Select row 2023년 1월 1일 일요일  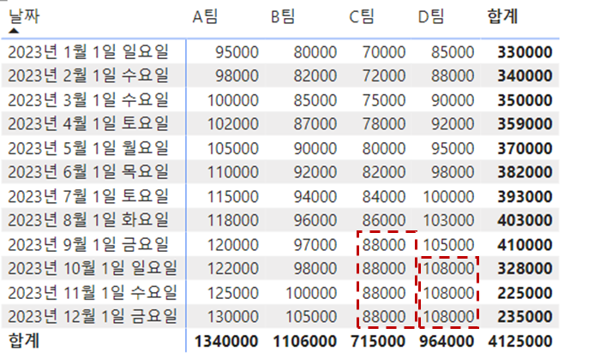pos(88,52)
